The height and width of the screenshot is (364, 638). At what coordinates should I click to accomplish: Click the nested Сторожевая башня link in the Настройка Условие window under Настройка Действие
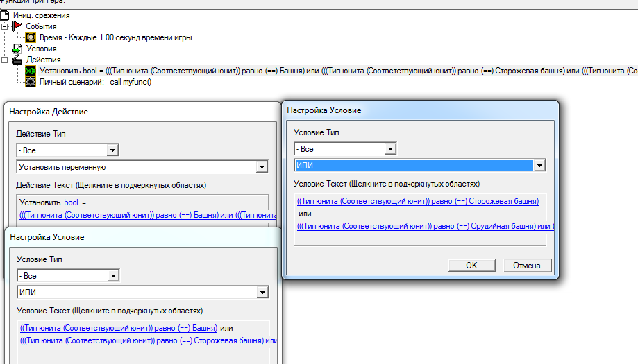(149, 340)
